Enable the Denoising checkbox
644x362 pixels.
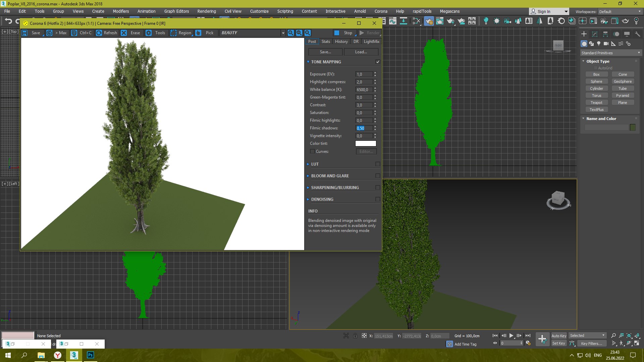(378, 199)
